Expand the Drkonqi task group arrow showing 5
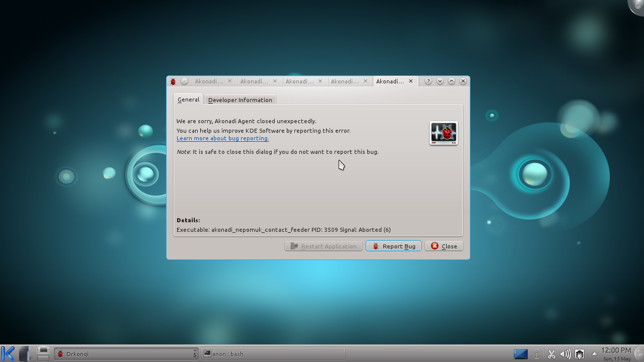Image resolution: width=644 pixels, height=362 pixels. point(195,353)
